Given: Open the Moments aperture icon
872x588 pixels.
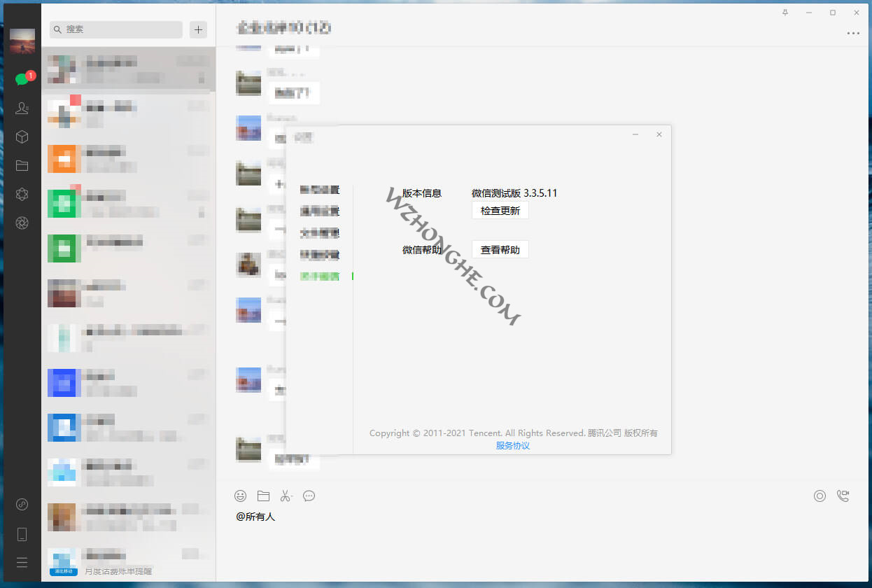Looking at the screenshot, I should coord(22,223).
